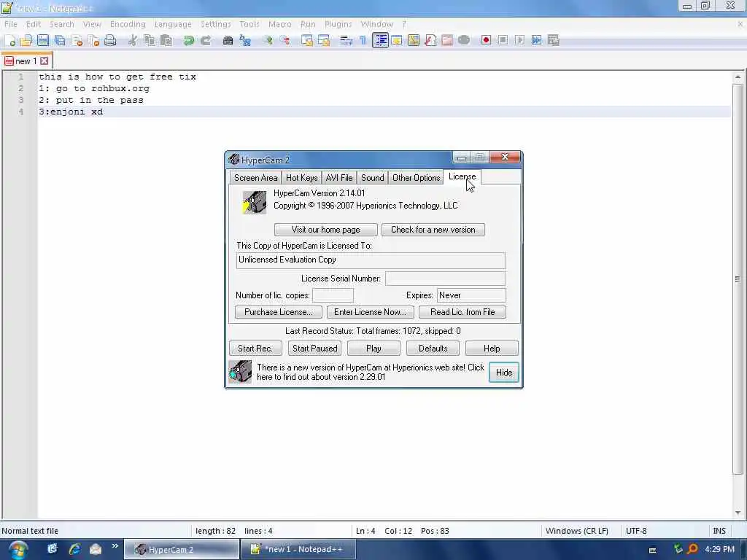
Task: Click the Save toolbar icon
Action: (43, 41)
